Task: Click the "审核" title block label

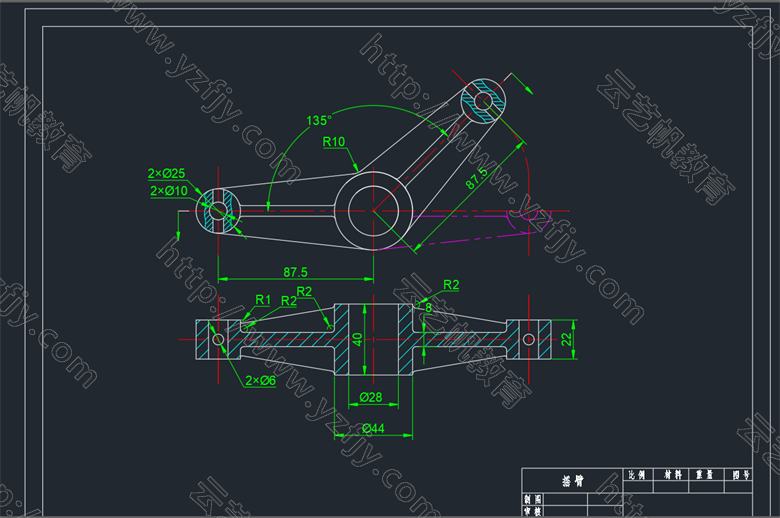Action: pos(533,512)
